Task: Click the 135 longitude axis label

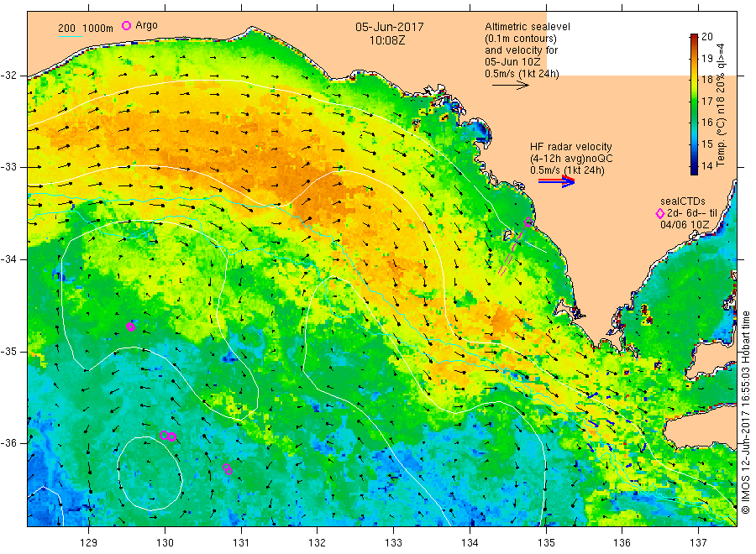Action: (546, 543)
